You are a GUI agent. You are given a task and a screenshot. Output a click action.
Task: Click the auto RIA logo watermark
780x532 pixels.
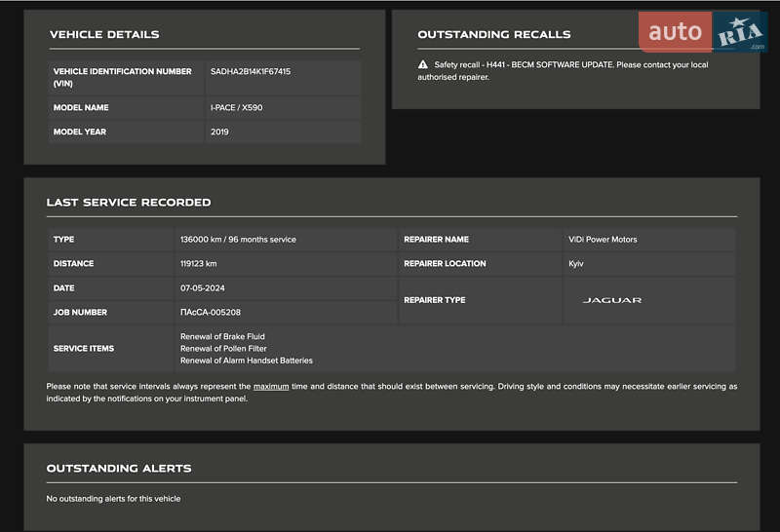[x=702, y=32]
